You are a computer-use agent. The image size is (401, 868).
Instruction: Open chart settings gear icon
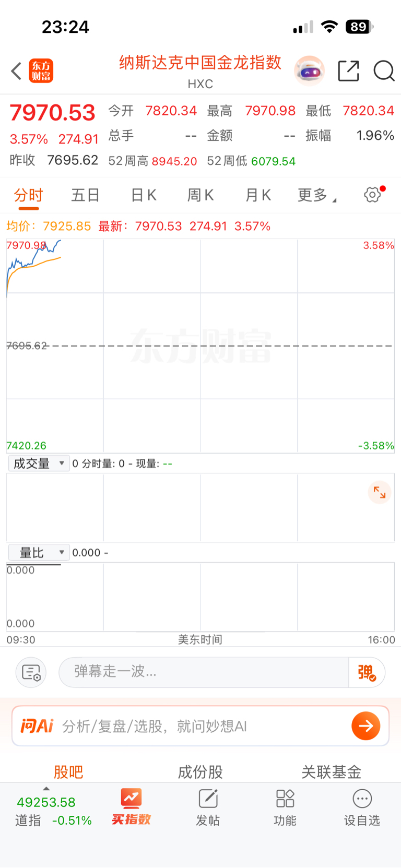coord(373,195)
